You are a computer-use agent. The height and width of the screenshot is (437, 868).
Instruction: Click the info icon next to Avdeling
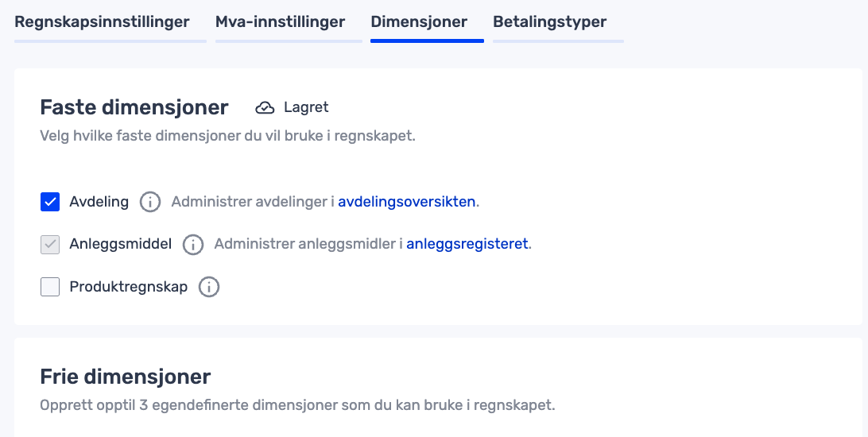coord(150,202)
